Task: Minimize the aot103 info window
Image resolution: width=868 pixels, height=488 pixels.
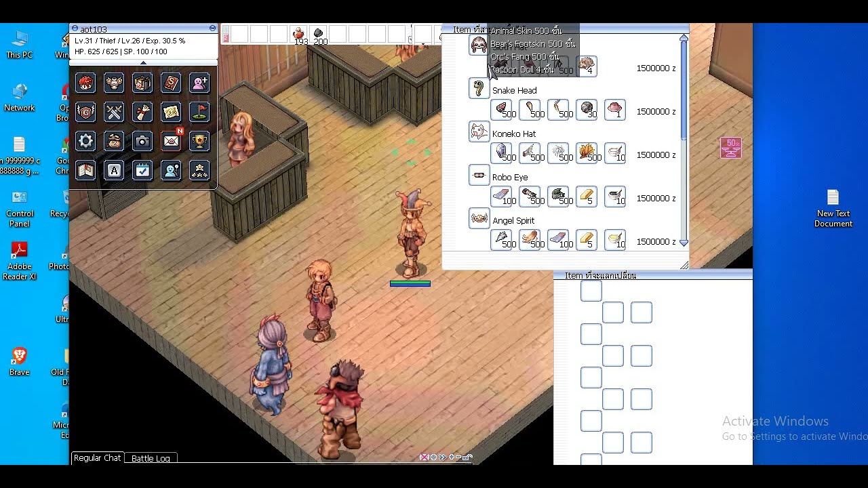Action: [x=212, y=28]
